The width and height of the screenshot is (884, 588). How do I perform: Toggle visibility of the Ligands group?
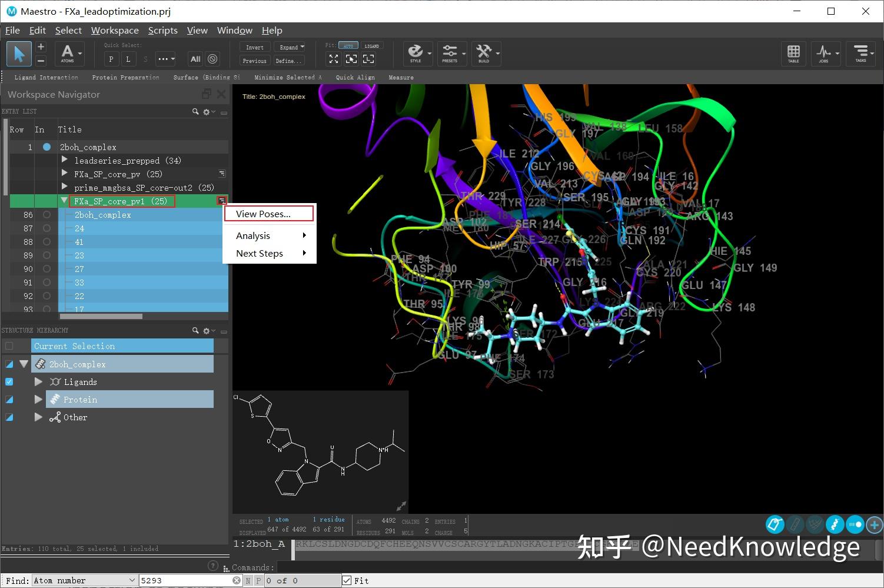click(9, 381)
